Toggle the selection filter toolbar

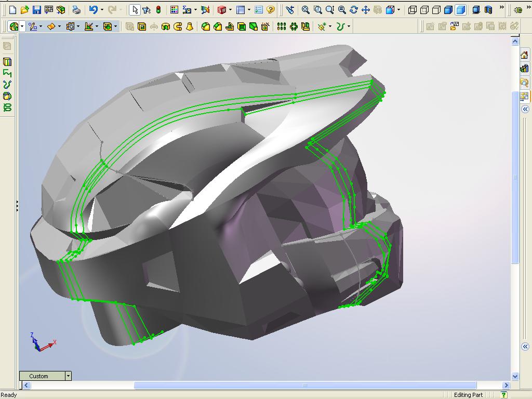point(147,10)
